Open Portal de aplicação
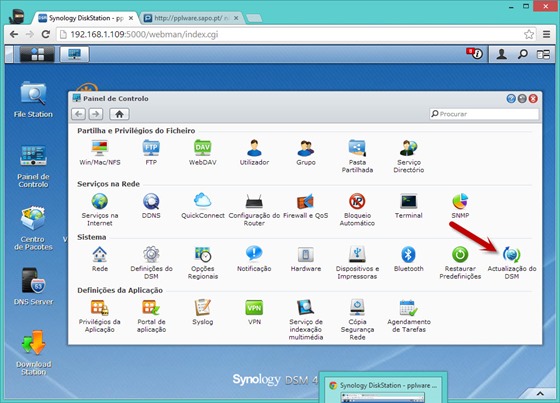The width and height of the screenshot is (560, 403). click(x=151, y=316)
